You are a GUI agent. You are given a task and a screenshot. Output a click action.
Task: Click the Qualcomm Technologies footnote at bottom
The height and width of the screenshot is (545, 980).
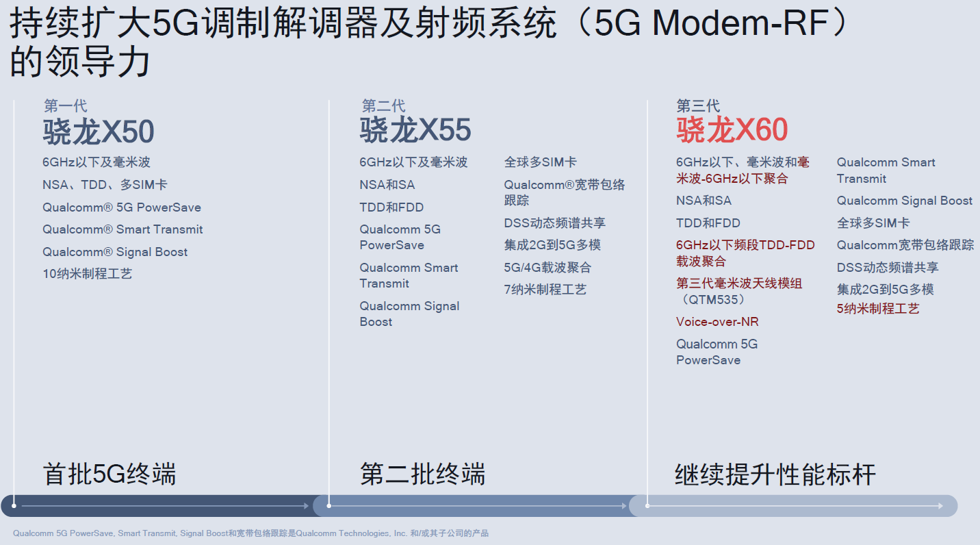pos(250,533)
